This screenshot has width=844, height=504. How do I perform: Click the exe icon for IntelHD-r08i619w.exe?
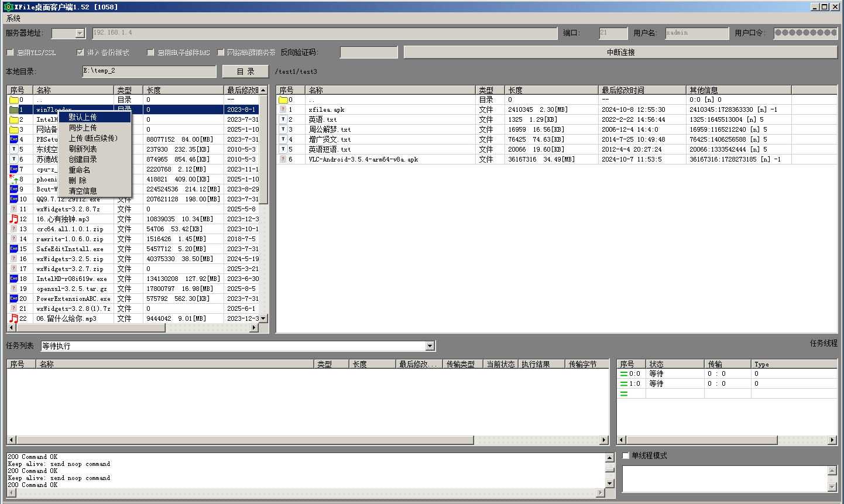tap(14, 279)
